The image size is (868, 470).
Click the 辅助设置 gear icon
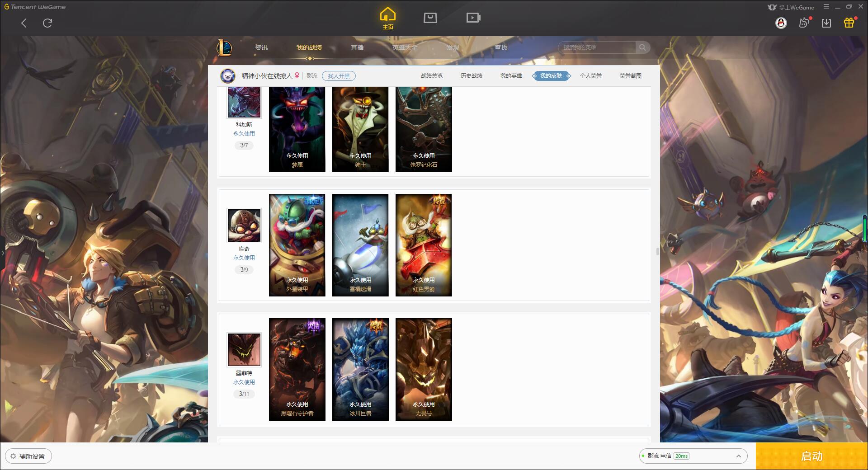[13, 456]
